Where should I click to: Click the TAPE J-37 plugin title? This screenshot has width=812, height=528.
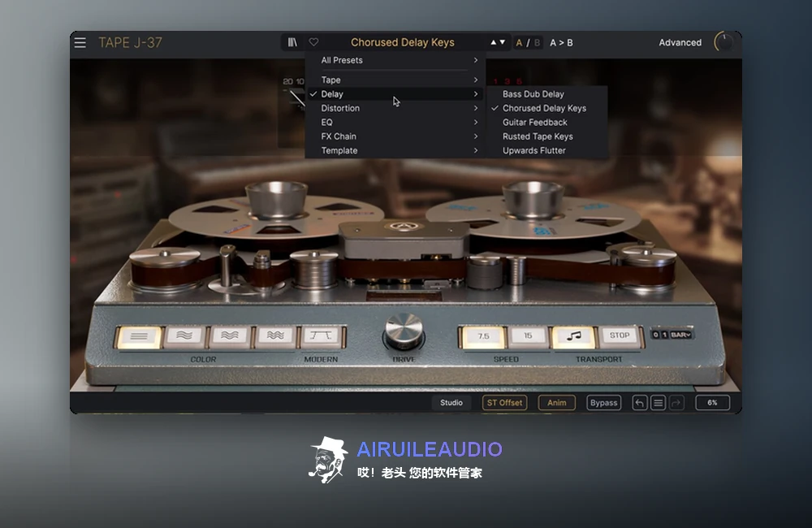[131, 42]
